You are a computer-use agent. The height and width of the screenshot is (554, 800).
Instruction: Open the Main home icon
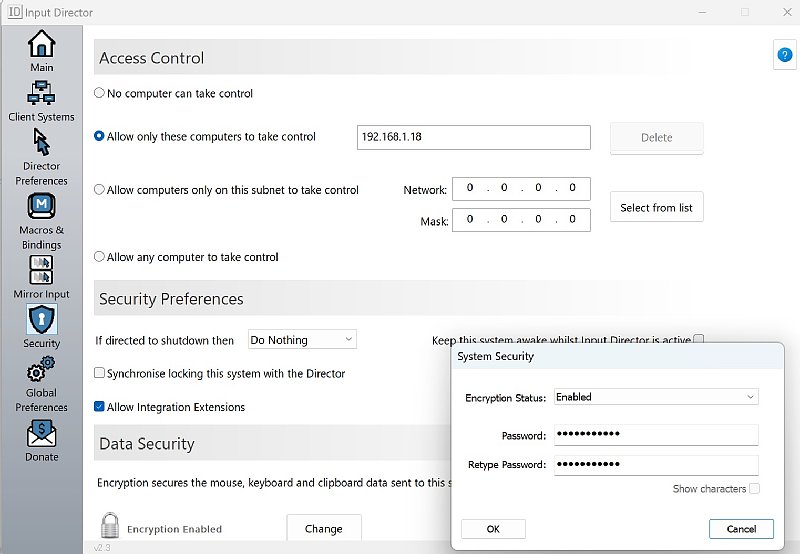coord(41,44)
